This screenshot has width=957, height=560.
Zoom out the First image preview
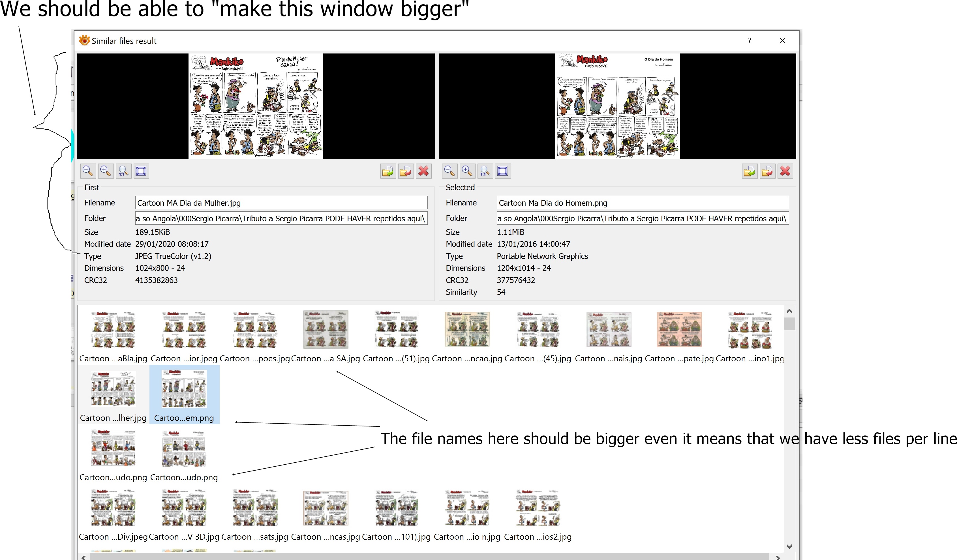[88, 171]
